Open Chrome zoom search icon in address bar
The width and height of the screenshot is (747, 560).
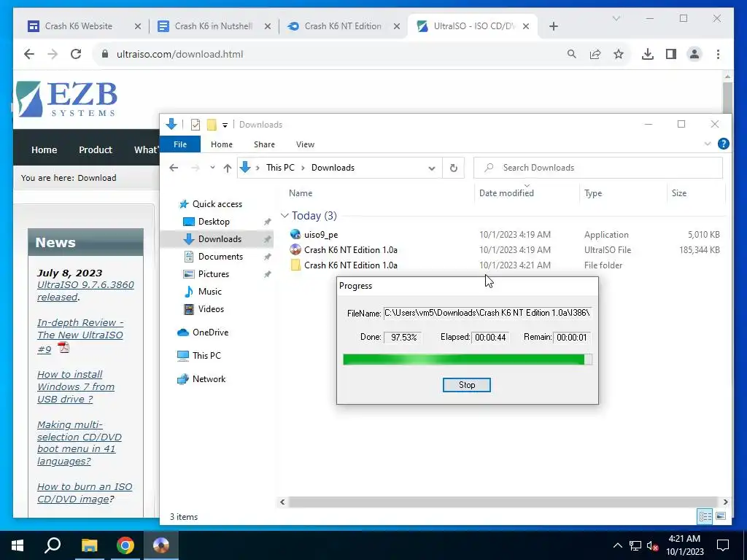(x=572, y=54)
